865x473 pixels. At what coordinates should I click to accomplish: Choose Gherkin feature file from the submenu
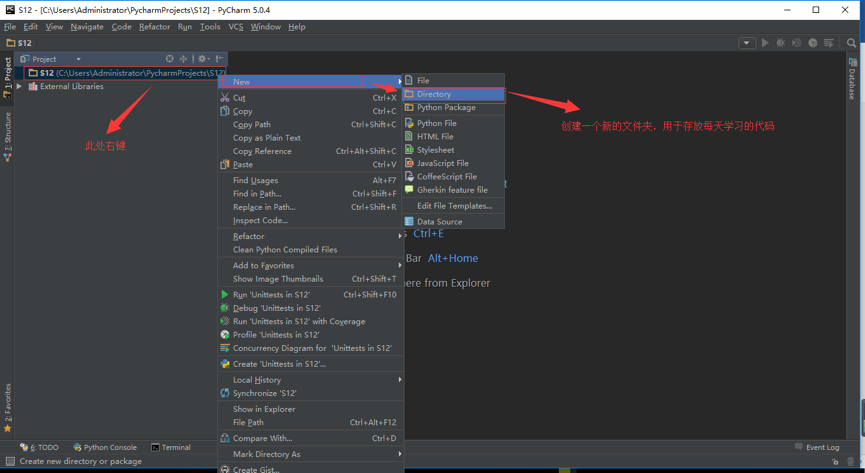point(453,189)
